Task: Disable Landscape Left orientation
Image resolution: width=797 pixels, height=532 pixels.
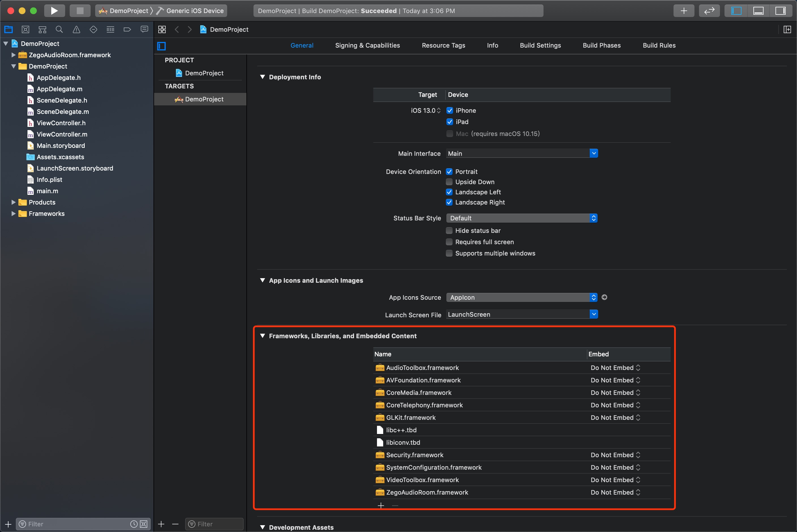Action: (x=449, y=192)
